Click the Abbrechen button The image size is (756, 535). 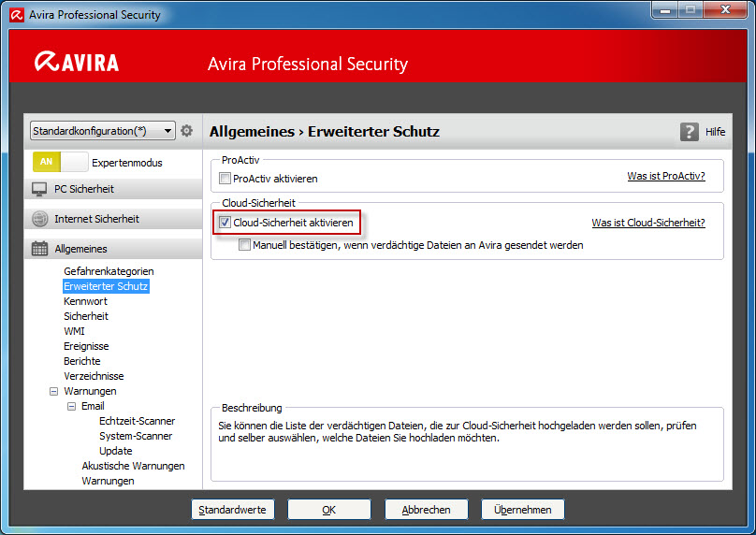point(426,510)
